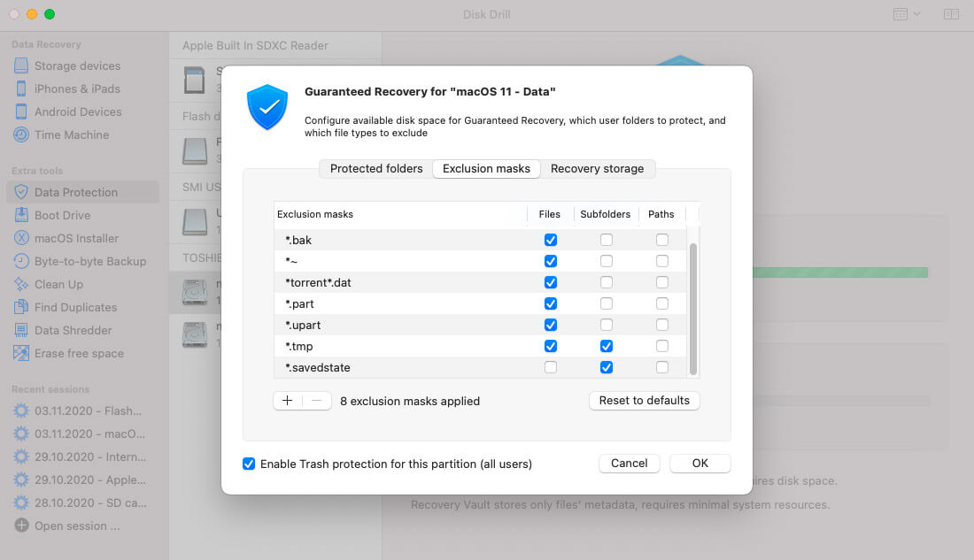The height and width of the screenshot is (560, 974).
Task: Select Exclusion masks tab
Action: (486, 169)
